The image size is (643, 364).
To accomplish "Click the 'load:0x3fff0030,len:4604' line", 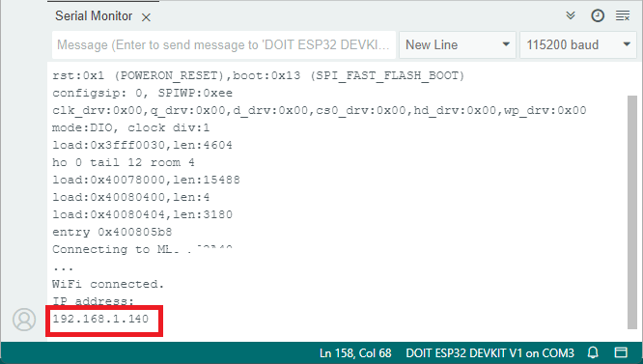I will tap(142, 145).
